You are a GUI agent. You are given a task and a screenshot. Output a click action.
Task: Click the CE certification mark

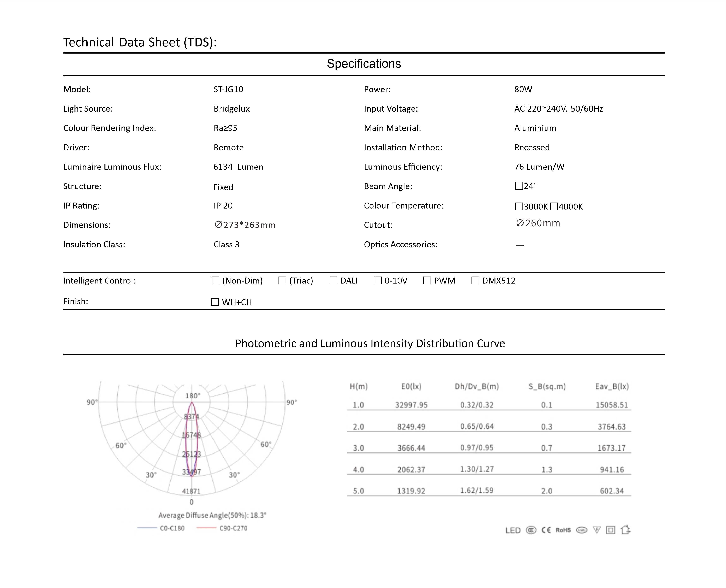[546, 530]
